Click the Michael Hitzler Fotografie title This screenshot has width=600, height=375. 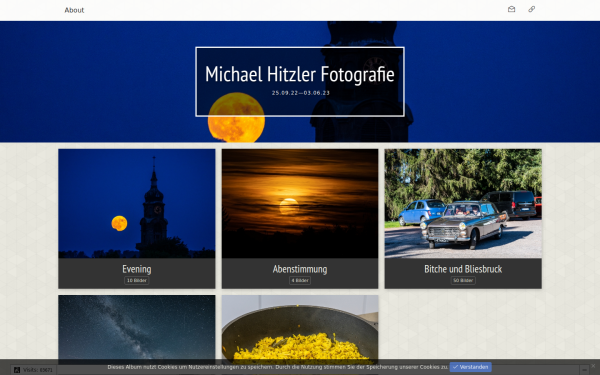click(x=300, y=74)
